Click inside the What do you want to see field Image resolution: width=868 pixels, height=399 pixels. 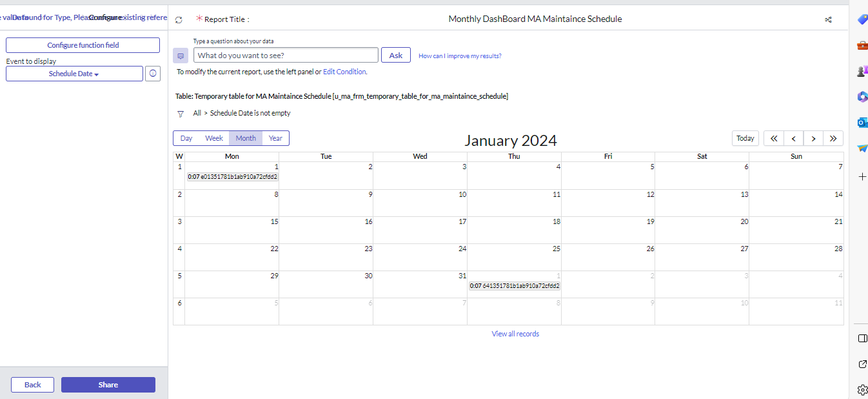coord(286,55)
